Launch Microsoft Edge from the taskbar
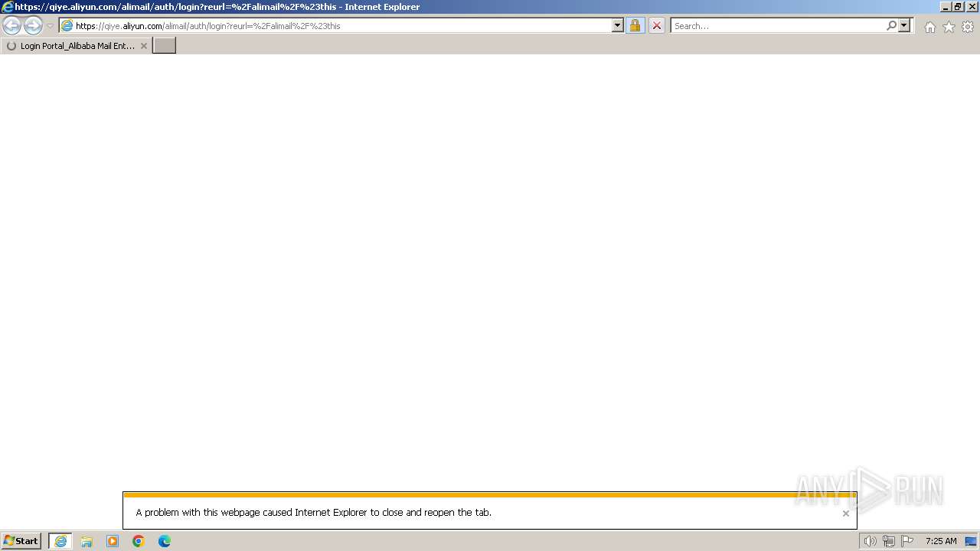Image resolution: width=980 pixels, height=551 pixels. 165,541
